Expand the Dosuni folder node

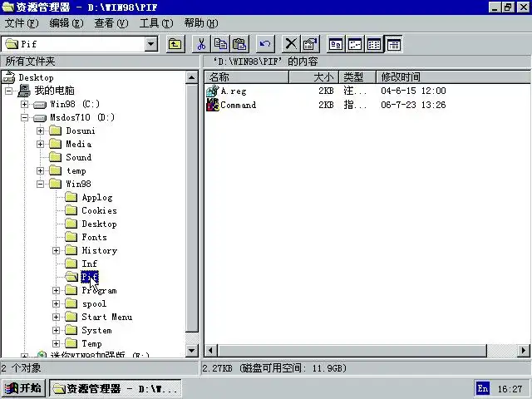coord(41,131)
